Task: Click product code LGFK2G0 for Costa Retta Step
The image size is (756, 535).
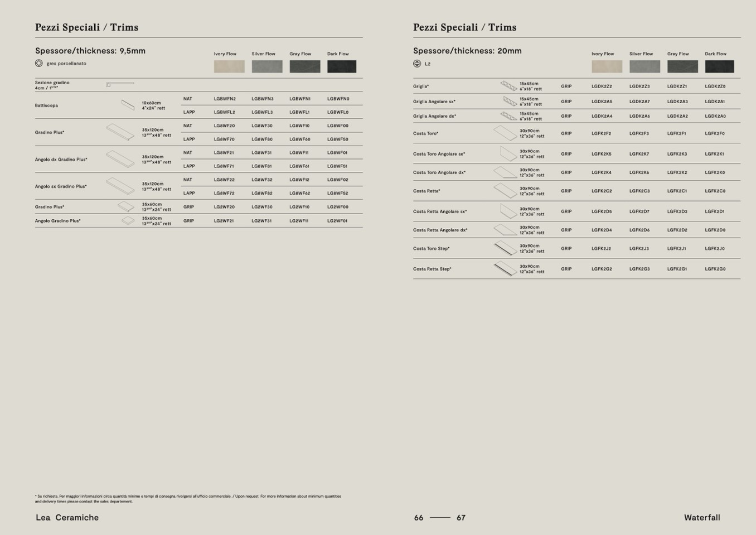Action: tap(715, 269)
